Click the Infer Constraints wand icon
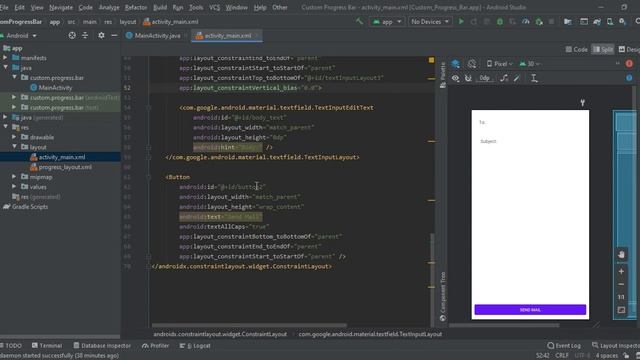The height and width of the screenshot is (360, 640). pos(517,78)
